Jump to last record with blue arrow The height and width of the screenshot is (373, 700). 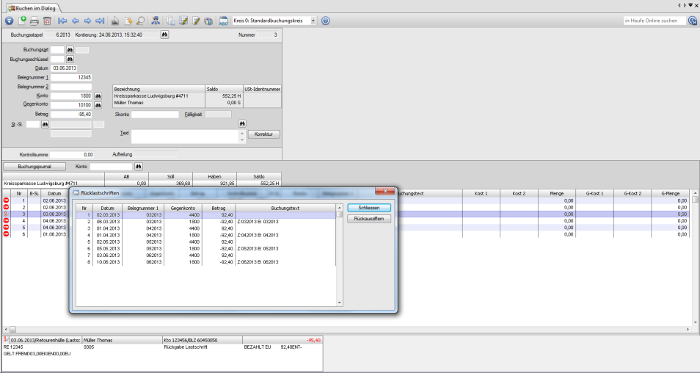pos(100,21)
